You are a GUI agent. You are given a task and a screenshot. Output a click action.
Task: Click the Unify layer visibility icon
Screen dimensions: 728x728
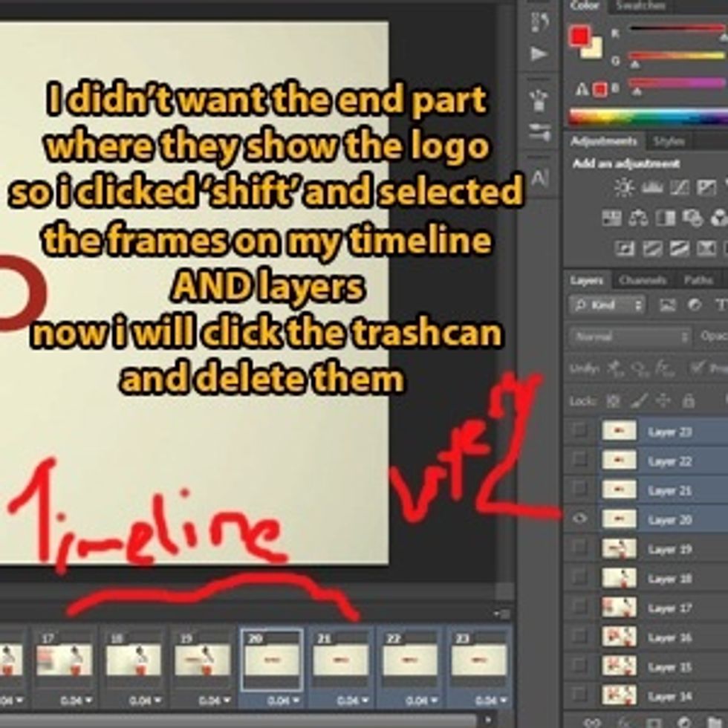pyautogui.click(x=640, y=368)
